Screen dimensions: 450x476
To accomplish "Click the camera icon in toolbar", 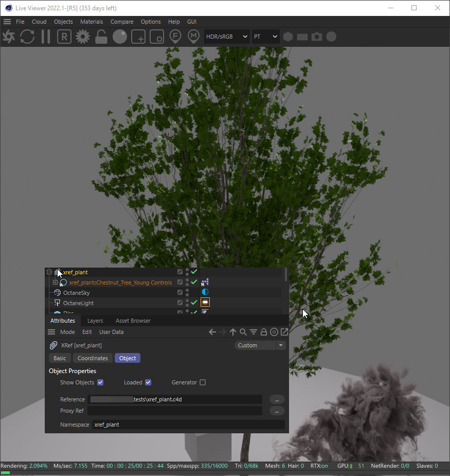I will point(317,37).
